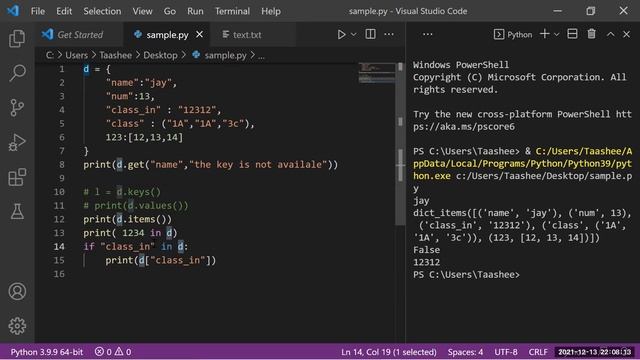Open the Search view in activity bar

pos(17,73)
